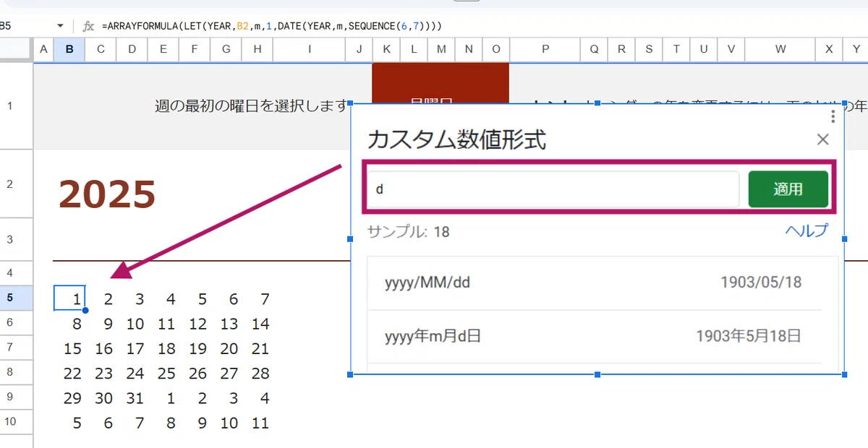Open the ヘルプ link
The image size is (868, 448).
coord(807,231)
